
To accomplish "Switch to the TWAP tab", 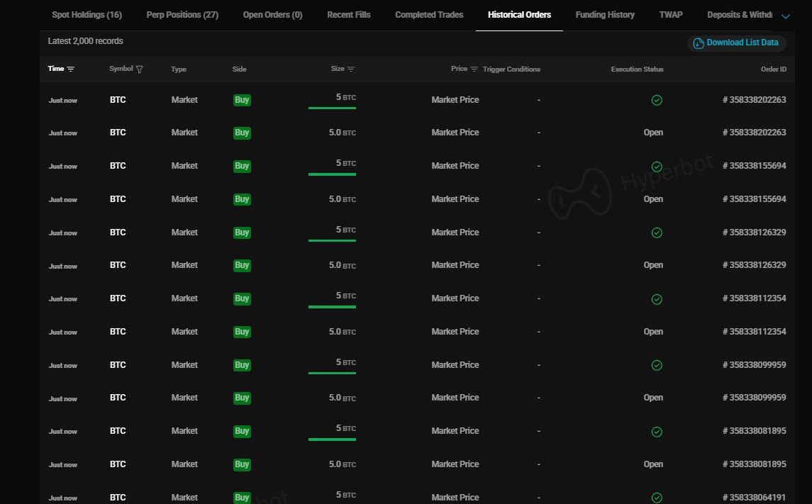I will [671, 15].
